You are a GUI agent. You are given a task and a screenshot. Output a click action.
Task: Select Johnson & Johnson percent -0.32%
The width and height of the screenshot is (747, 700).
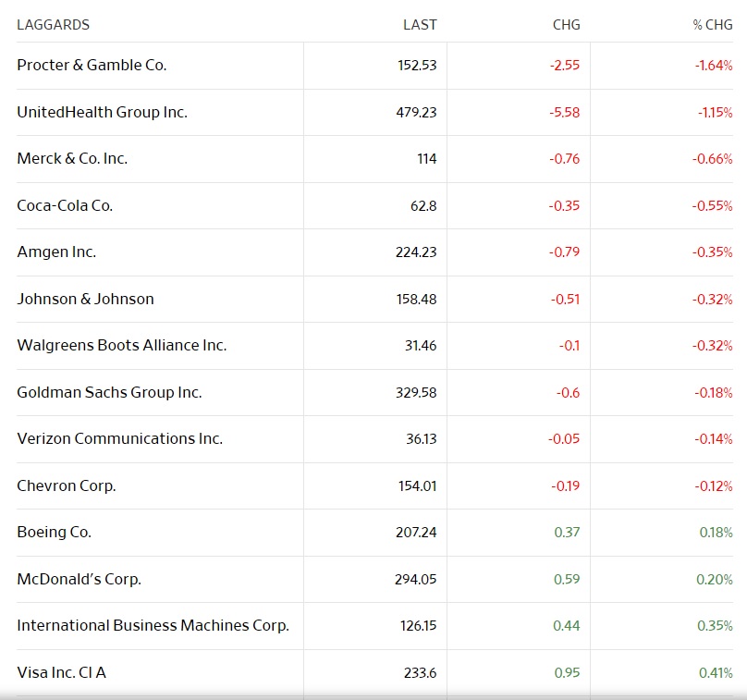point(712,300)
